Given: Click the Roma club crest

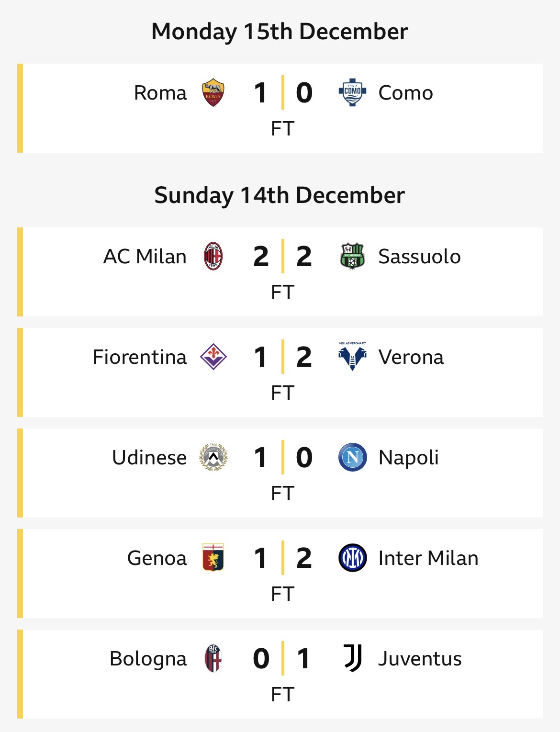Looking at the screenshot, I should point(213,92).
